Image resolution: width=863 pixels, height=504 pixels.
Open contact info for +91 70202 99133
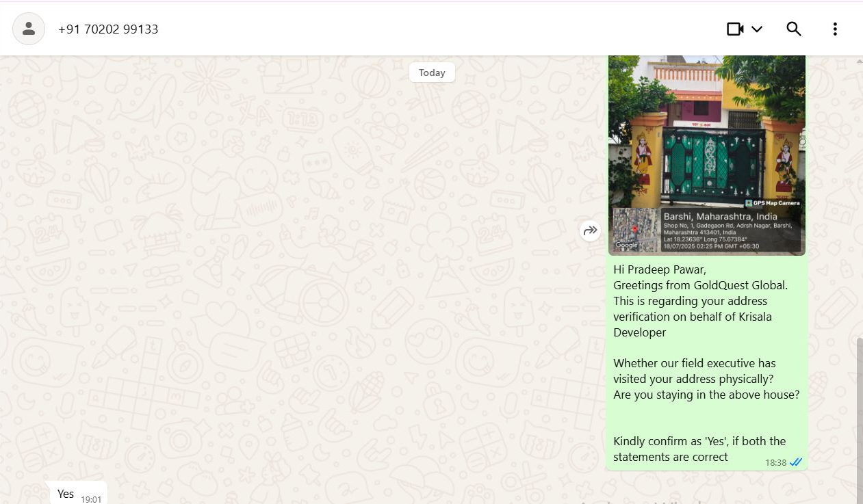point(108,29)
